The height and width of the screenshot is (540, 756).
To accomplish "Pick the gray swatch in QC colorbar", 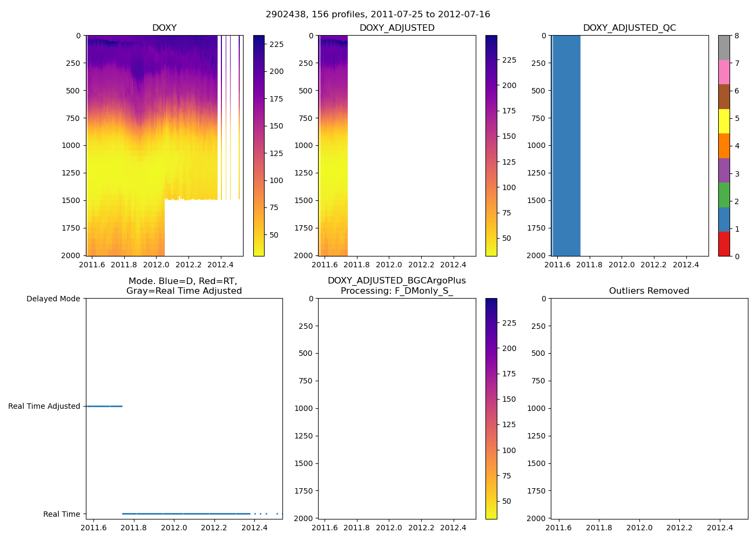I will click(x=724, y=48).
